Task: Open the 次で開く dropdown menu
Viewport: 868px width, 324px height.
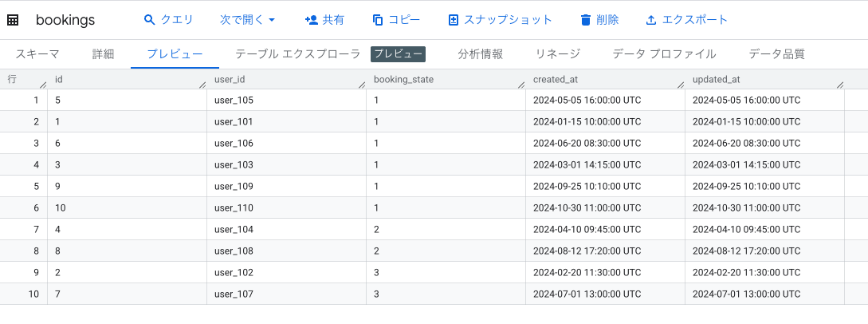Action: pyautogui.click(x=247, y=20)
